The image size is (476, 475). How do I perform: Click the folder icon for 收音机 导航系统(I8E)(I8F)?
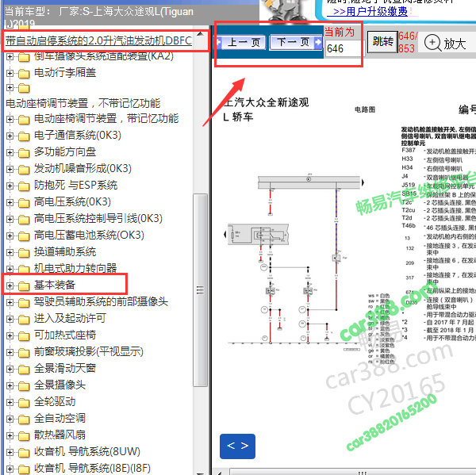pyautogui.click(x=24, y=469)
